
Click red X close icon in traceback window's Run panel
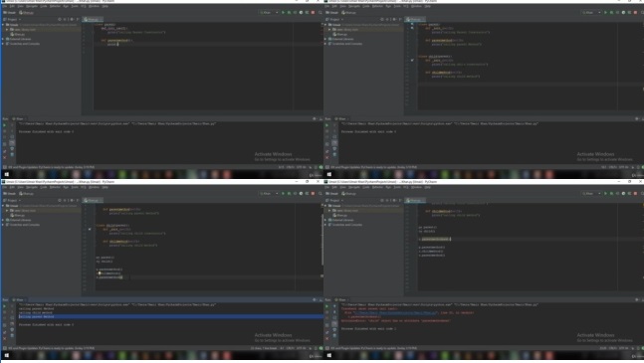click(326, 338)
